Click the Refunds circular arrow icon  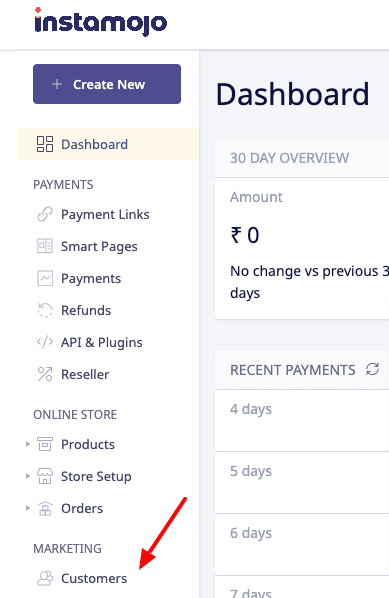pos(45,310)
